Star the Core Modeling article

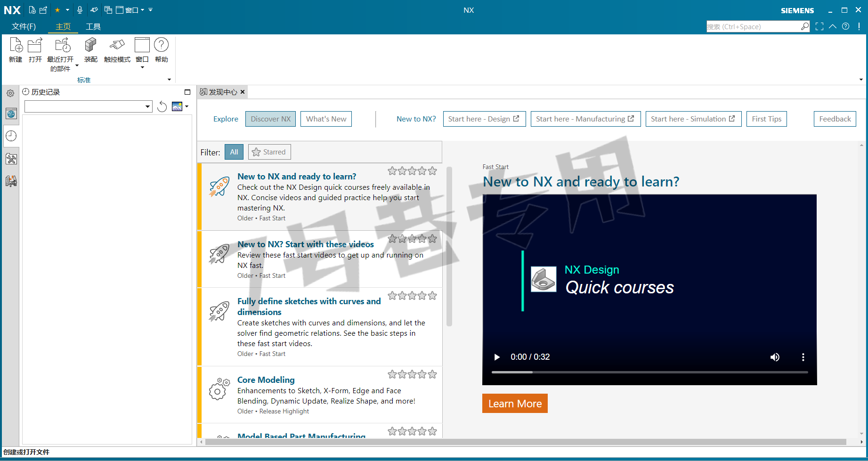(413, 374)
